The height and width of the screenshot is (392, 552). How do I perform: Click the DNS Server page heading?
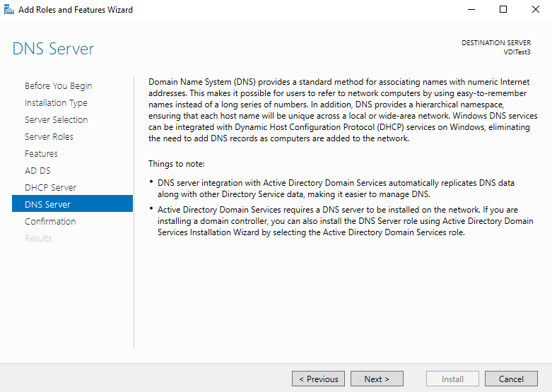tap(53, 49)
